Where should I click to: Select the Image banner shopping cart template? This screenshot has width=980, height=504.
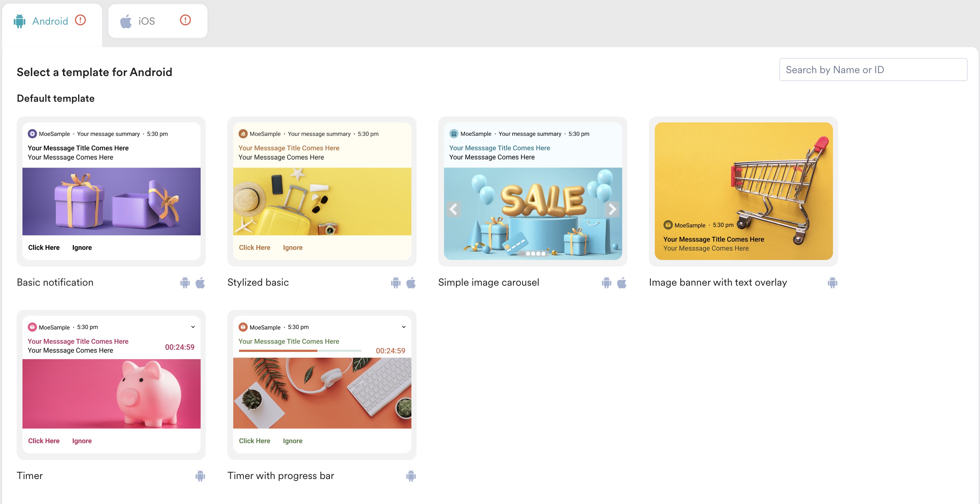744,191
